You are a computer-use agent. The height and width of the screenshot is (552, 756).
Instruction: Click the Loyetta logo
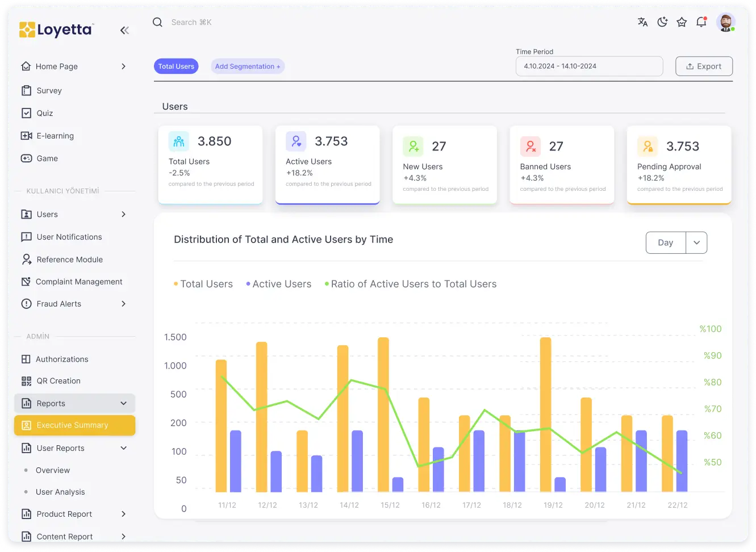56,30
